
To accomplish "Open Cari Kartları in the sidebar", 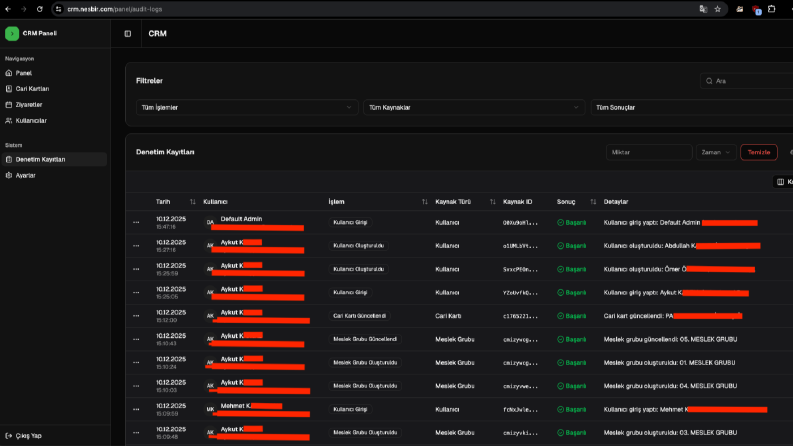I will 55,88.
